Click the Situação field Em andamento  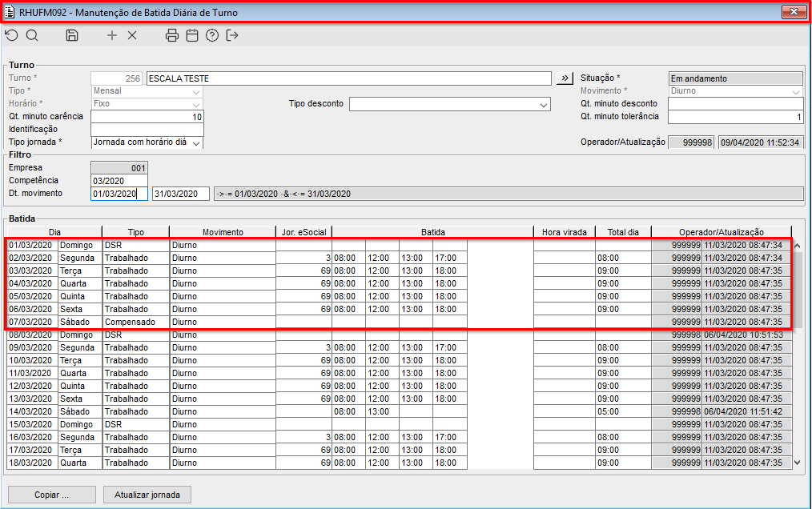click(x=735, y=78)
